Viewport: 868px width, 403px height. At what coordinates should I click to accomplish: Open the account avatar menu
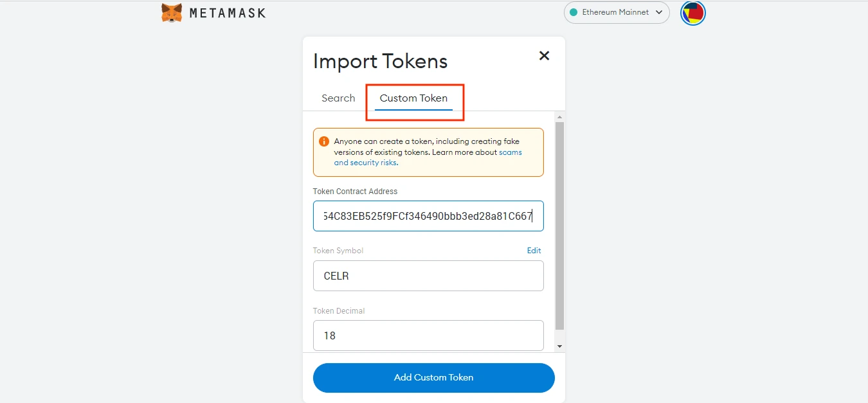[693, 13]
